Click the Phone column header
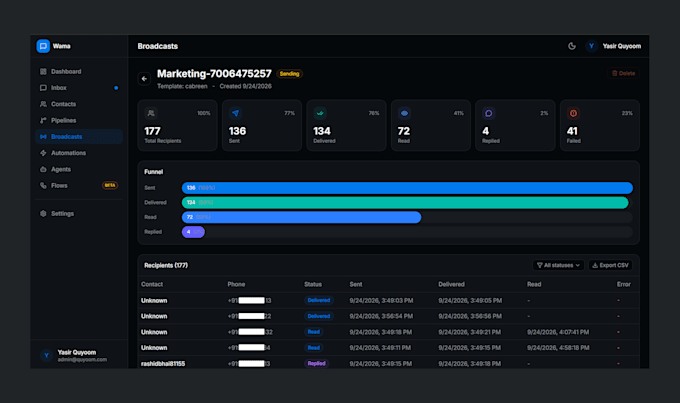680x403 pixels. click(236, 284)
